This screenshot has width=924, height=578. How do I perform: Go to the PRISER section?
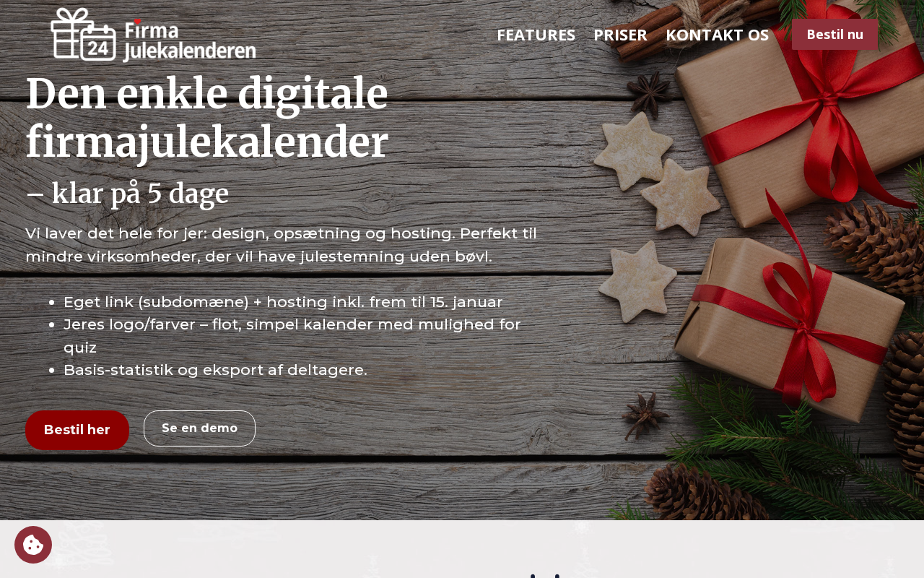[620, 35]
